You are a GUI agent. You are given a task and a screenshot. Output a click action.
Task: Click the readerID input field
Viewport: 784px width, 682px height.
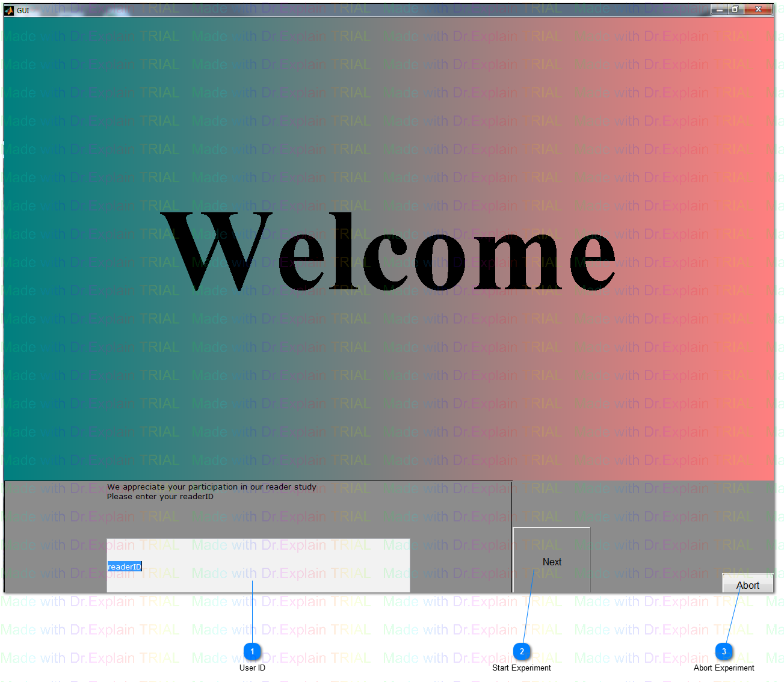[258, 565]
